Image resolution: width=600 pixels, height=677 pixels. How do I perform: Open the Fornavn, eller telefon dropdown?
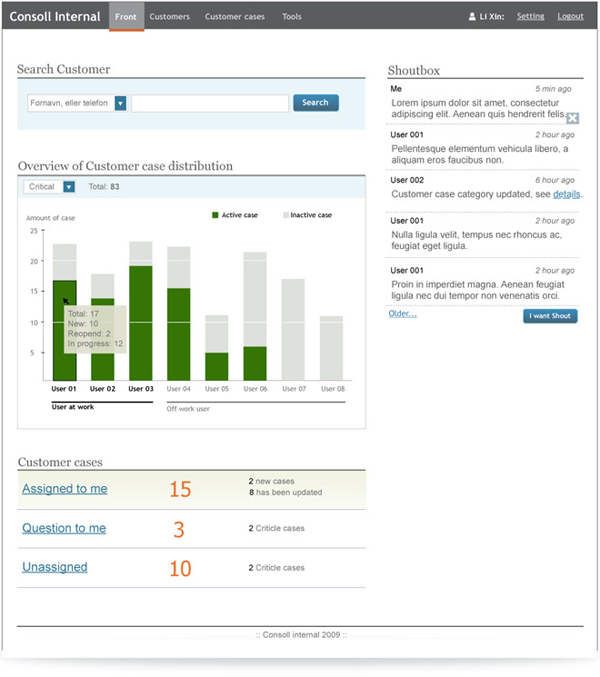120,103
